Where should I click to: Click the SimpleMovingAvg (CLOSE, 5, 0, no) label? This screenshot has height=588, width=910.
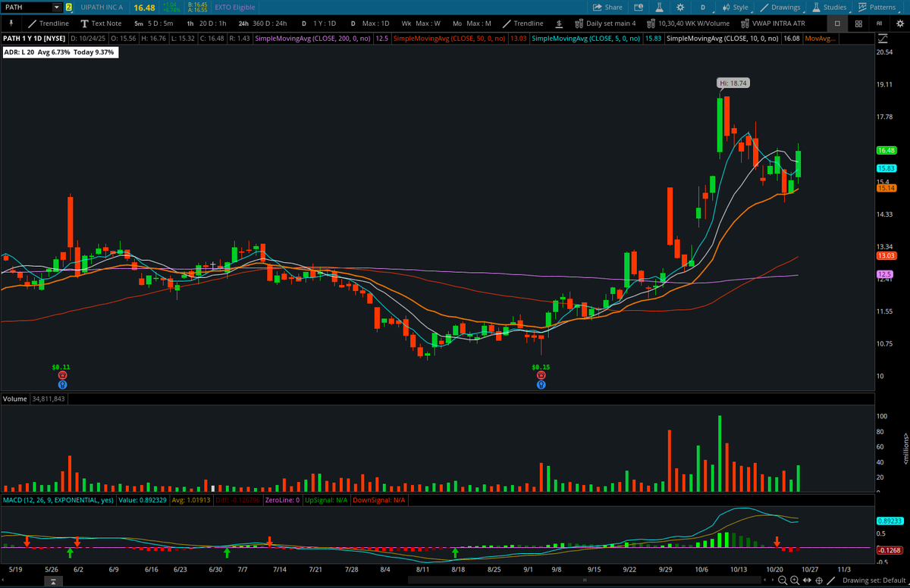(x=585, y=38)
